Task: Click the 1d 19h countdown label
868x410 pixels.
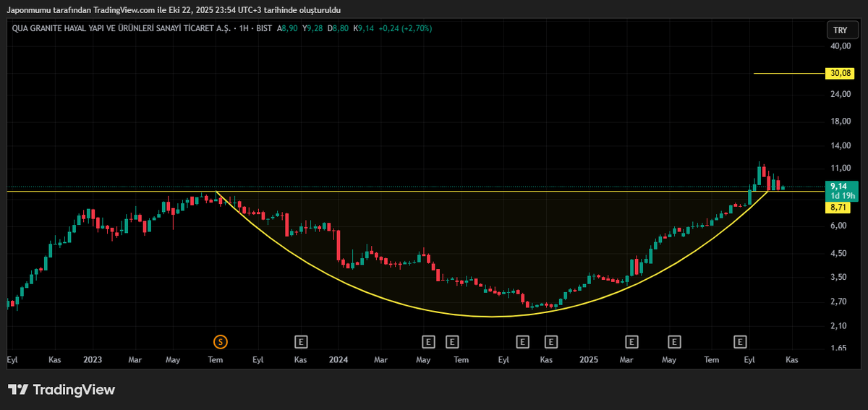Action: (x=842, y=196)
